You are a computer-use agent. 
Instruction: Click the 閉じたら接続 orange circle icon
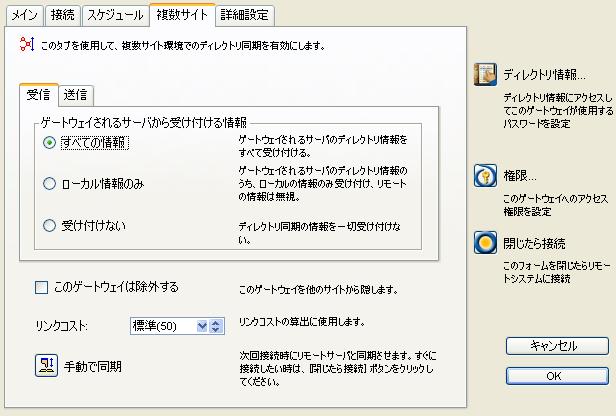(x=485, y=243)
